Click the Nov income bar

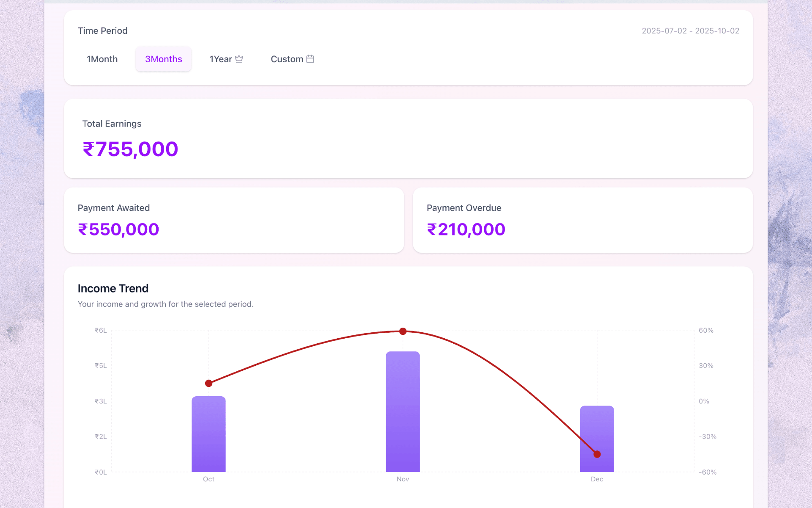403,415
